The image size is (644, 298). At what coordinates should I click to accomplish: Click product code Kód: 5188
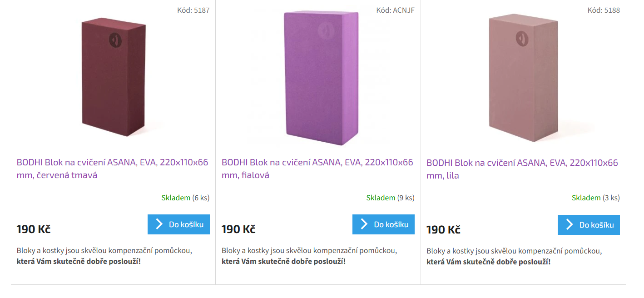pyautogui.click(x=603, y=10)
